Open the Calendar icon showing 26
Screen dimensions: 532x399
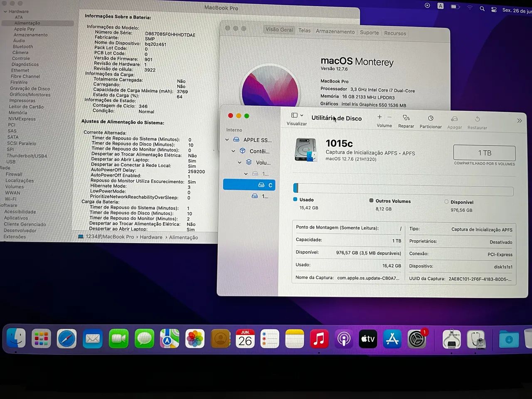(245, 339)
